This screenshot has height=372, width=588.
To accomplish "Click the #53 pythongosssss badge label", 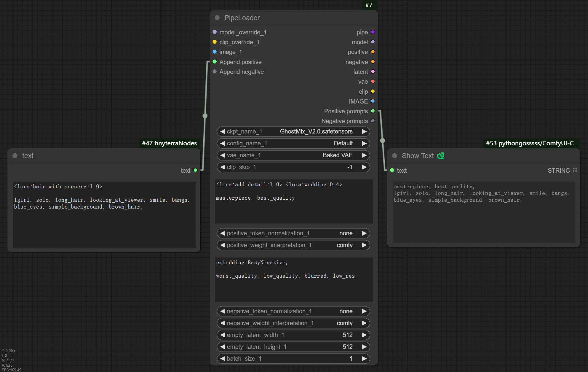I will pyautogui.click(x=531, y=143).
